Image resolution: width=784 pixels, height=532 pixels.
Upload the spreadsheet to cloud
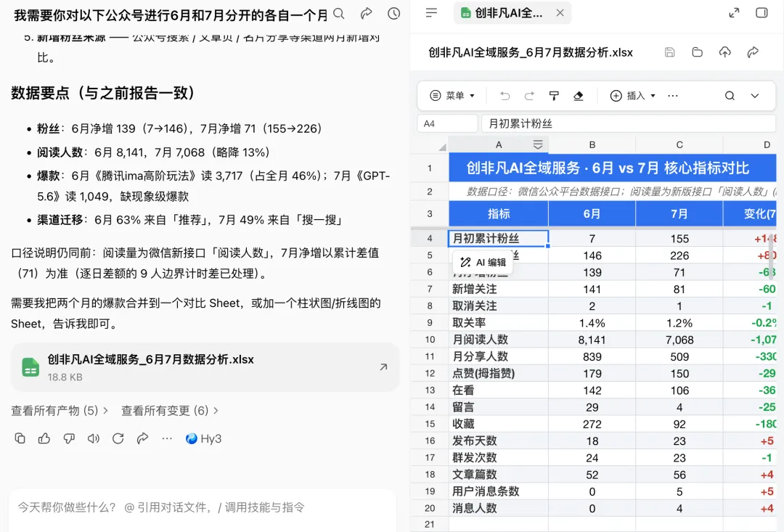coord(724,52)
